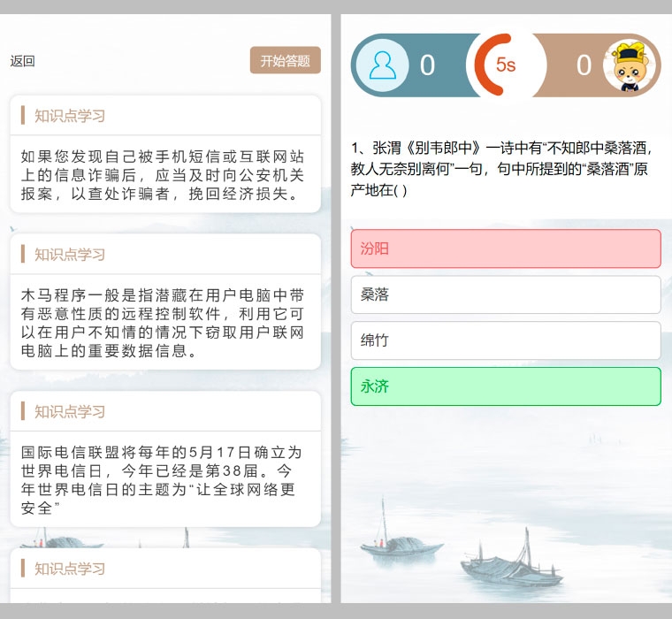
Task: Click 知识点学习 header above the fraud reporting card
Action: pyautogui.click(x=70, y=116)
